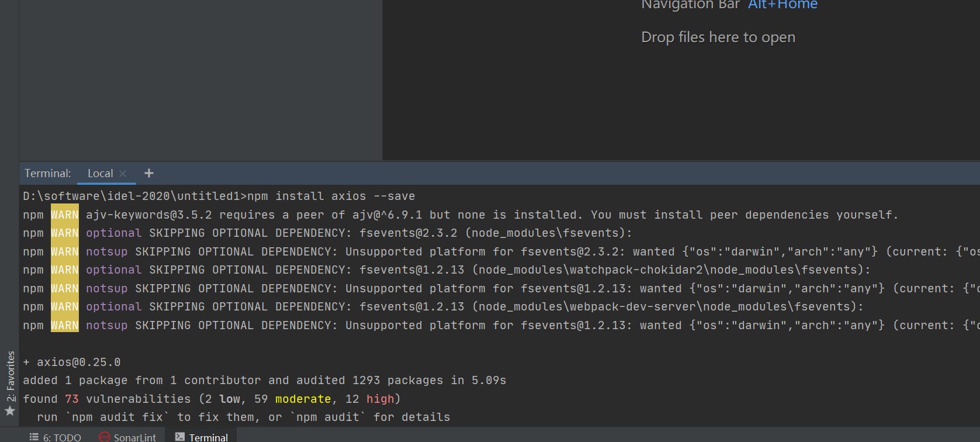
Task: Click the added 1293 packages summary line
Action: pyautogui.click(x=264, y=380)
